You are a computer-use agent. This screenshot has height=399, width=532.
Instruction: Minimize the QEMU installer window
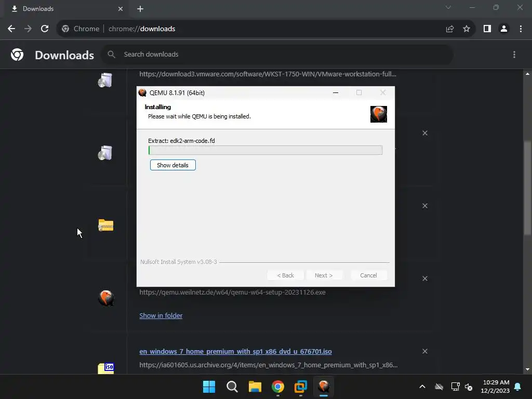[336, 92]
